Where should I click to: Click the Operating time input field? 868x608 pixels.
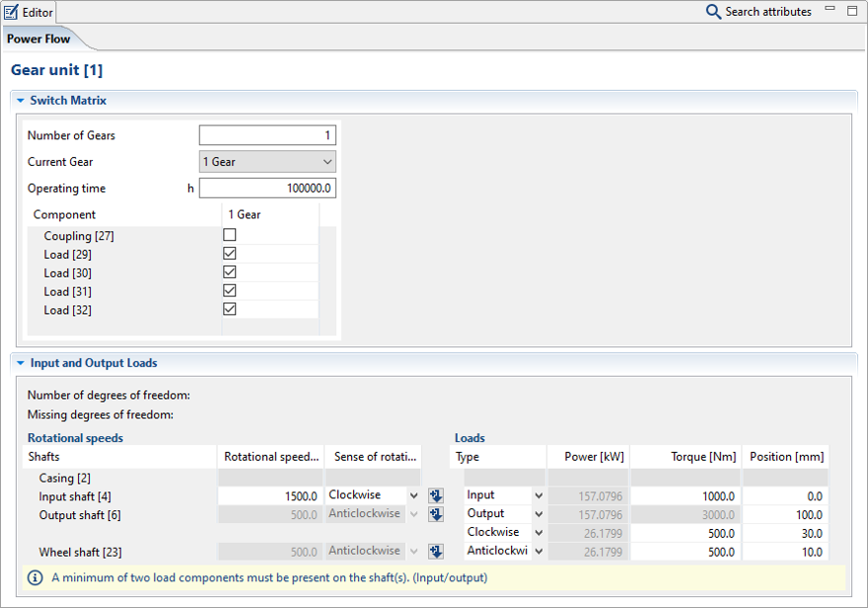(x=267, y=189)
